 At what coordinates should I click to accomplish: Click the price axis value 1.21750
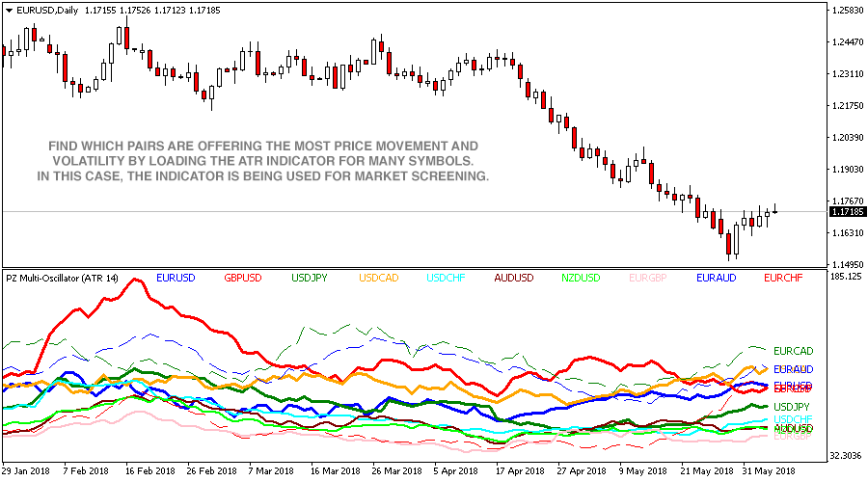coord(848,106)
